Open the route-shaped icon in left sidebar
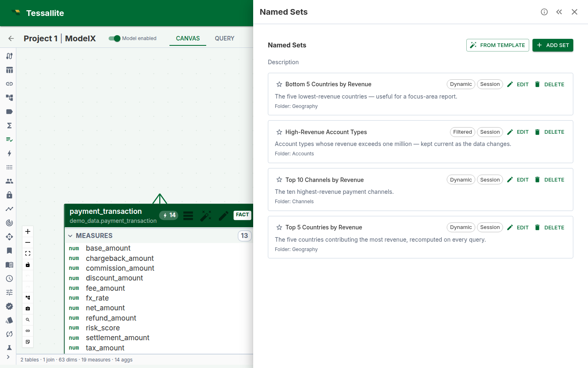Image resolution: width=588 pixels, height=368 pixels. [9, 56]
